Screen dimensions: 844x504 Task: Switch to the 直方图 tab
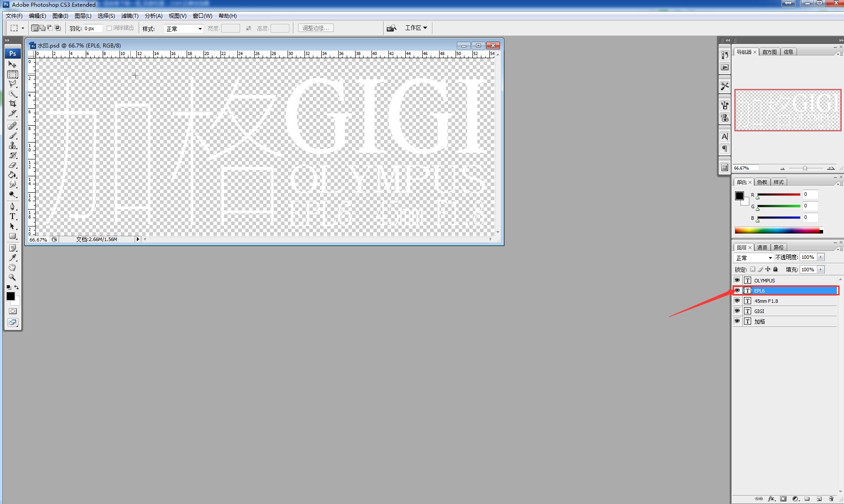(769, 52)
